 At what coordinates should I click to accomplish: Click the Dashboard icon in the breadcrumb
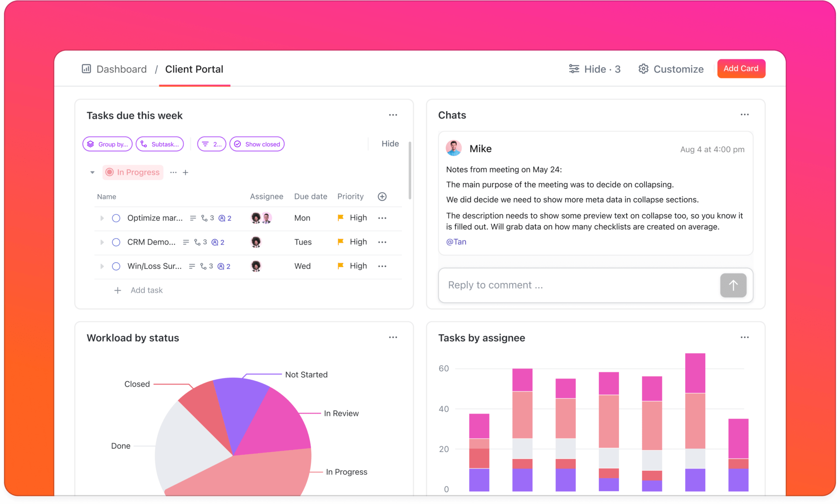86,69
